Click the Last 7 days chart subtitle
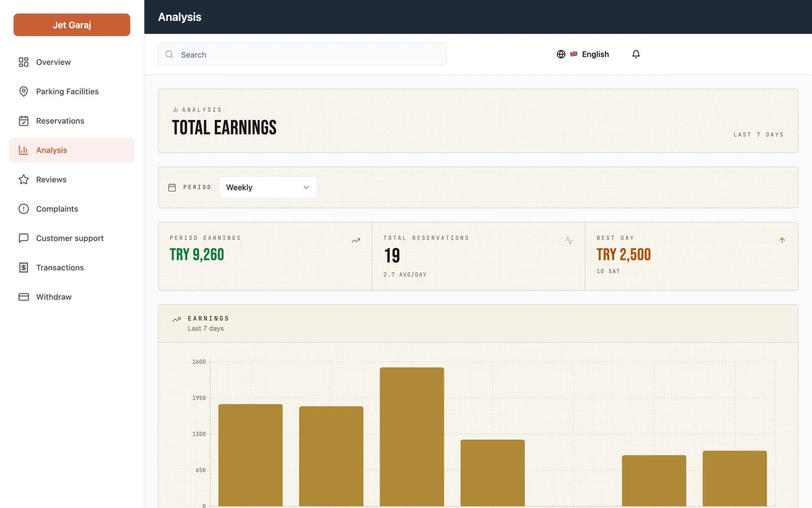812x508 pixels. pyautogui.click(x=206, y=329)
